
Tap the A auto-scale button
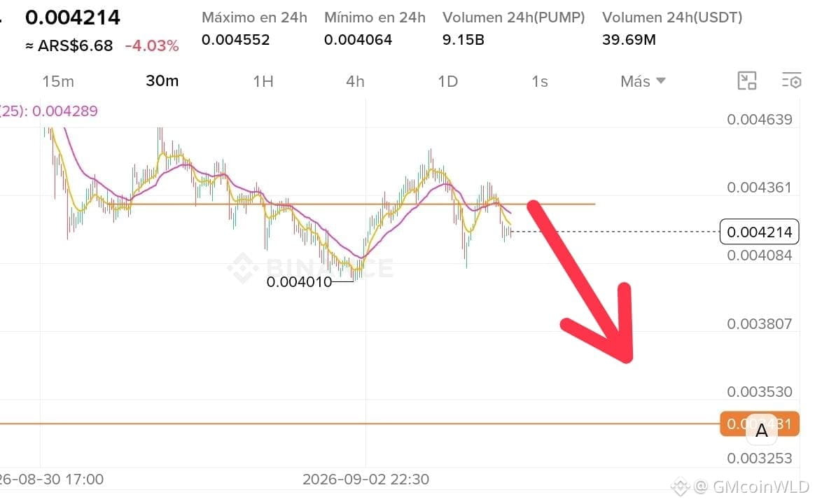pyautogui.click(x=762, y=430)
